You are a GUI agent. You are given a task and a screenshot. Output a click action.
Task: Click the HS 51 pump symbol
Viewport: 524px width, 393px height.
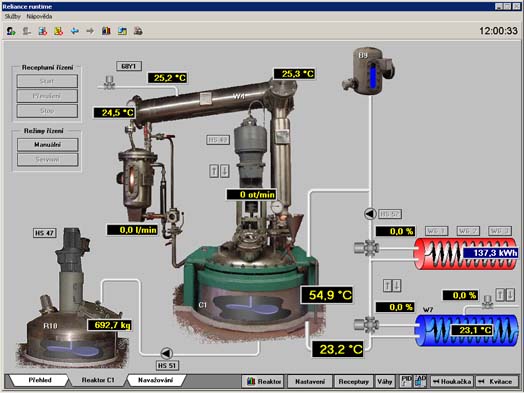pyautogui.click(x=167, y=353)
